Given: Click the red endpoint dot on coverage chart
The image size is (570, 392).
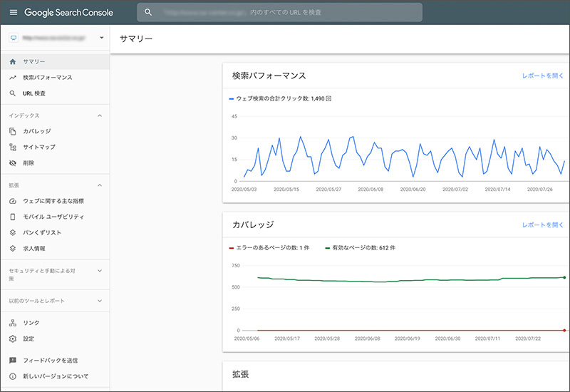Looking at the screenshot, I should coord(564,331).
